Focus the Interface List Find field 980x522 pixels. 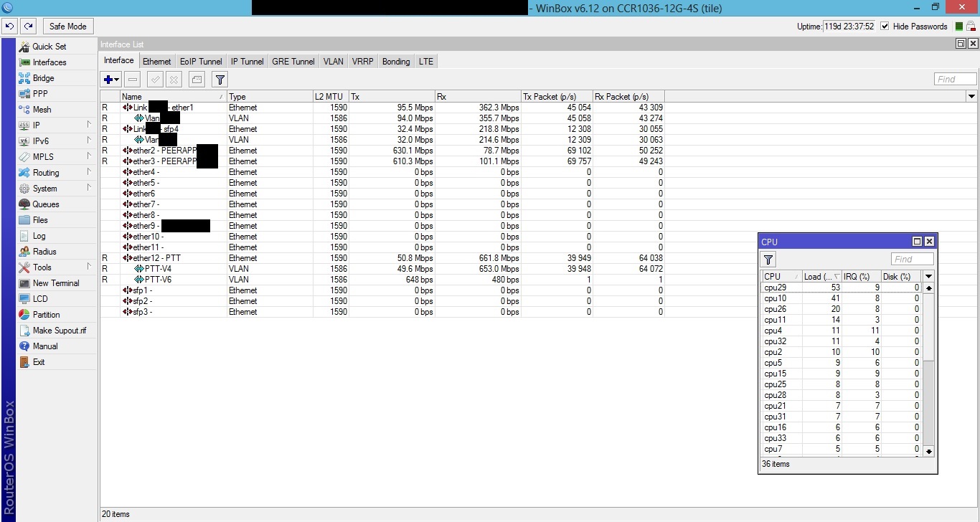pos(956,79)
